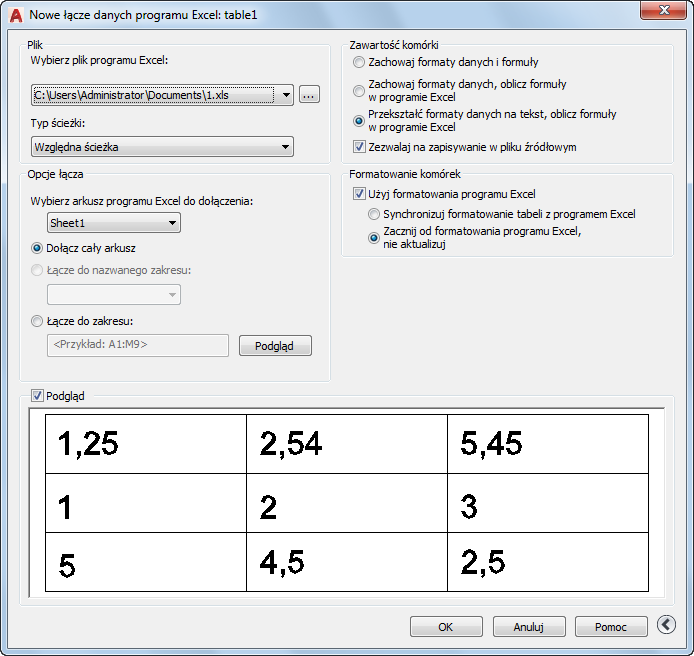Click the Pomoc button
The height and width of the screenshot is (656, 694).
[x=611, y=626]
